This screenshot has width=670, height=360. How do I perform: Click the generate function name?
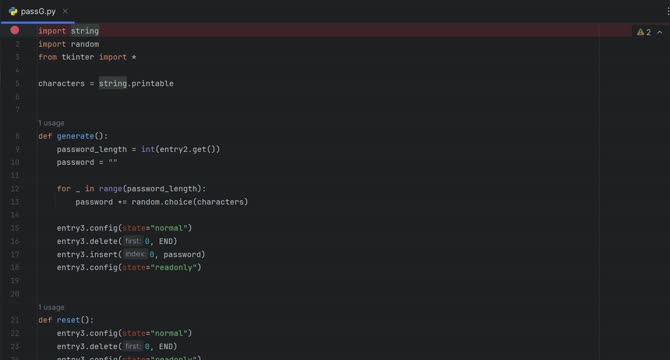pos(75,136)
